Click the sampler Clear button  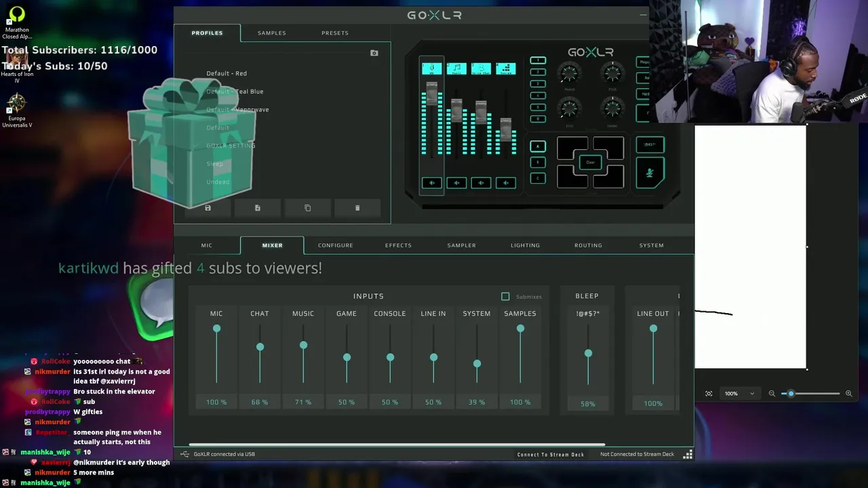tap(590, 162)
